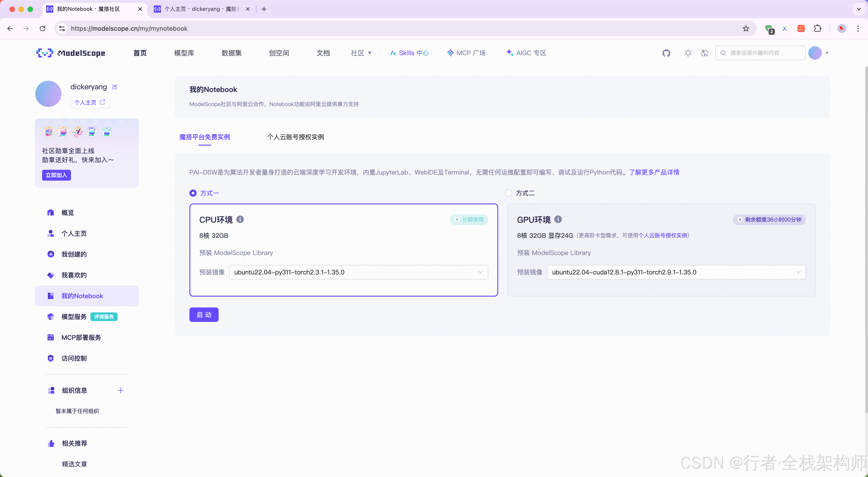Click the 剩余额度36小时00分钟 badge
The image size is (868, 477).
[x=769, y=220]
